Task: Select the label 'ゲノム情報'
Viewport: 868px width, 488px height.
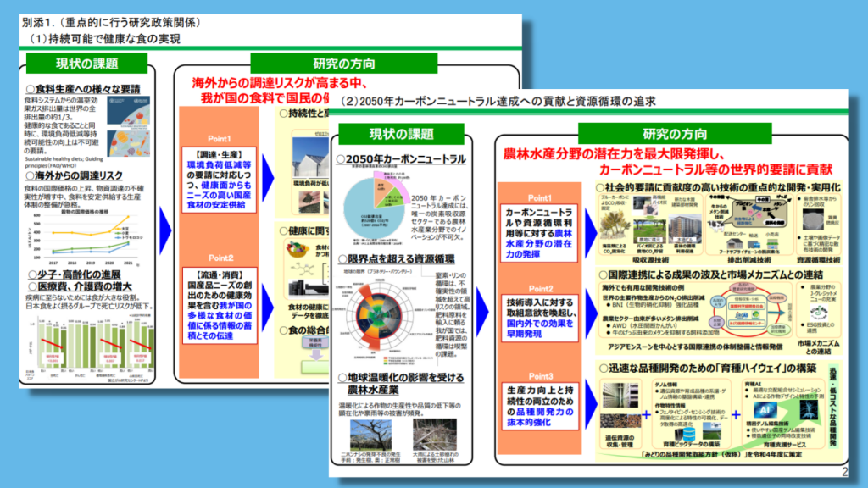Action: [x=665, y=384]
